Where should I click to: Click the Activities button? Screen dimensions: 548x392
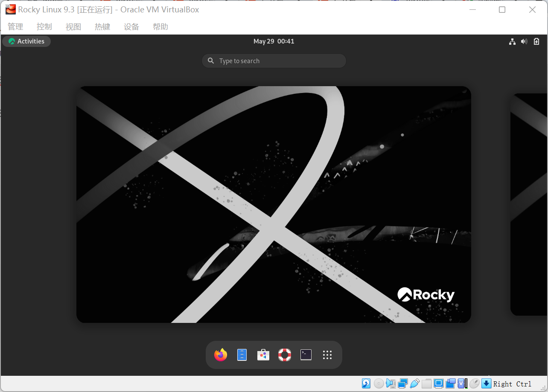[26, 41]
